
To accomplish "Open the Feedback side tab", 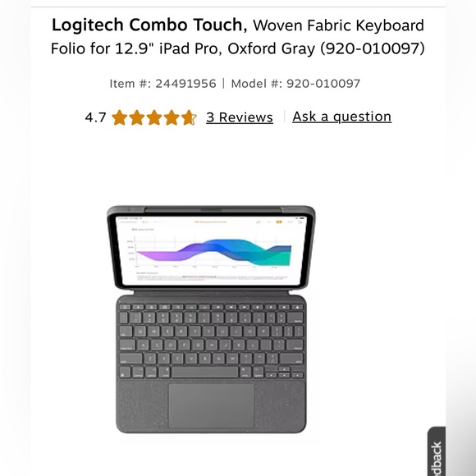I will (437, 451).
